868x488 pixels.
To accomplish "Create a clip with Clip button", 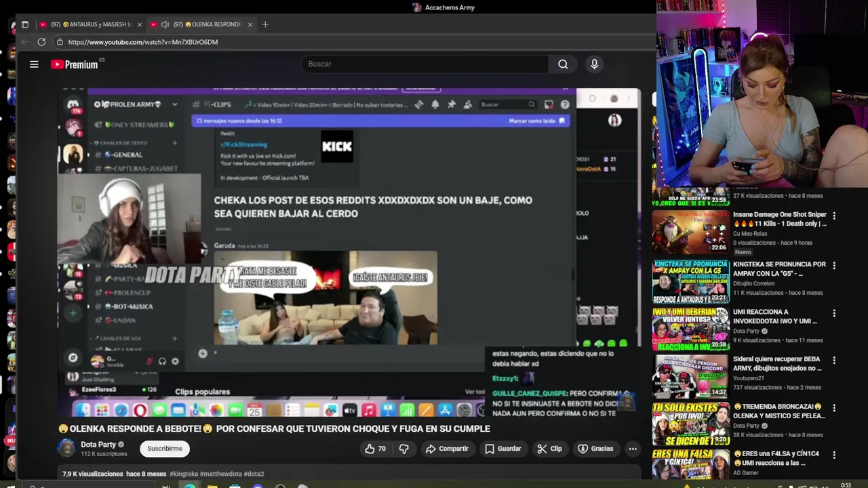I will pyautogui.click(x=549, y=449).
